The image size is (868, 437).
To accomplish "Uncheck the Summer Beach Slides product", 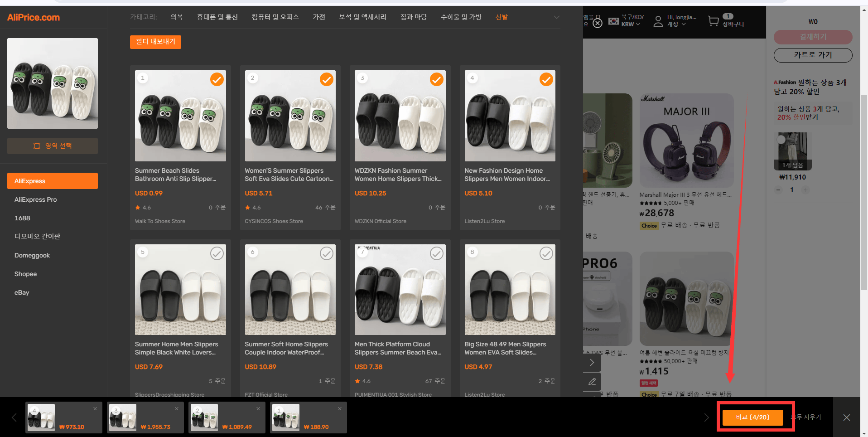I will 217,79.
